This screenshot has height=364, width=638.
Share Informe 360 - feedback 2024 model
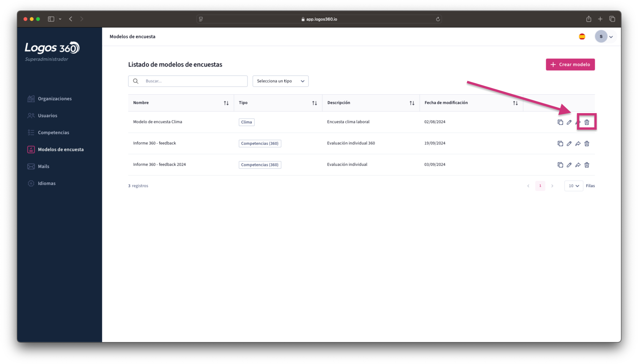tap(578, 165)
